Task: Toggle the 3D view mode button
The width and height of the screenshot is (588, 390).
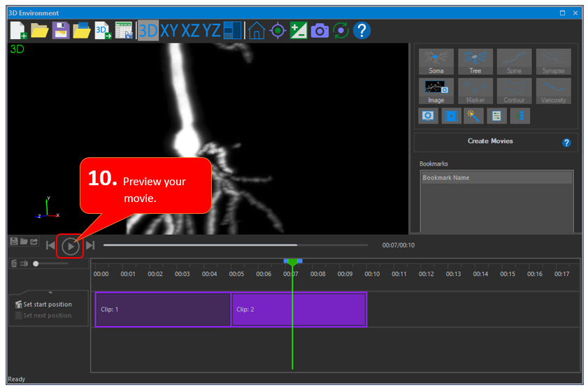Action: [x=148, y=30]
